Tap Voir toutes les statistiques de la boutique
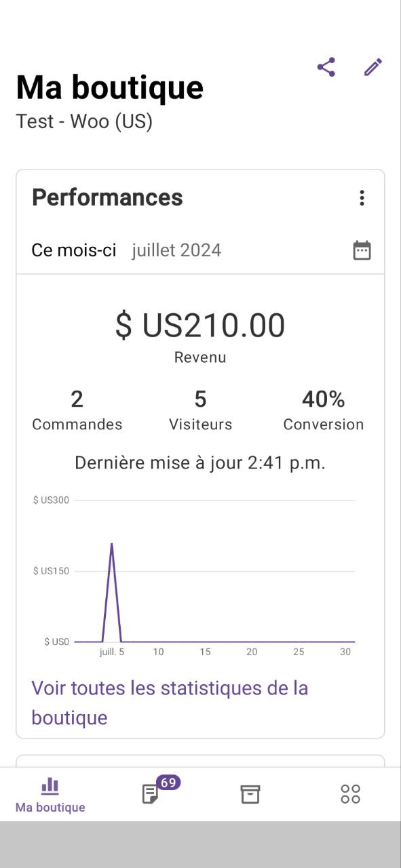This screenshot has width=401, height=868. pyautogui.click(x=170, y=703)
